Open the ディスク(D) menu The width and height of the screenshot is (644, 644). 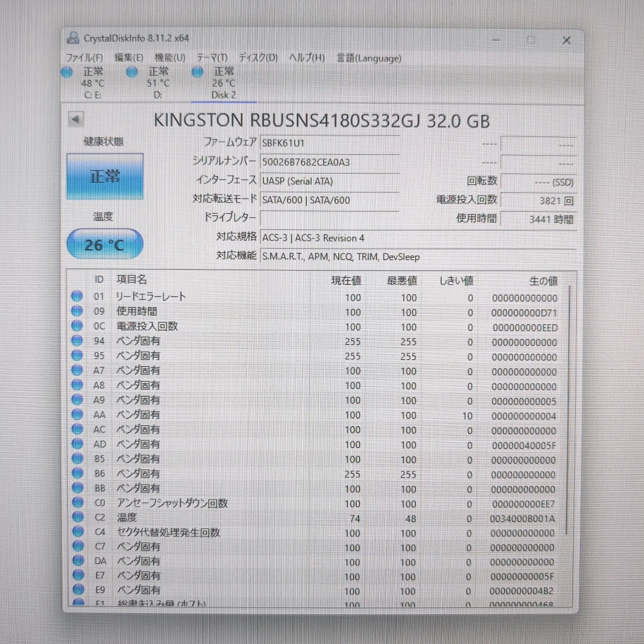(x=258, y=58)
